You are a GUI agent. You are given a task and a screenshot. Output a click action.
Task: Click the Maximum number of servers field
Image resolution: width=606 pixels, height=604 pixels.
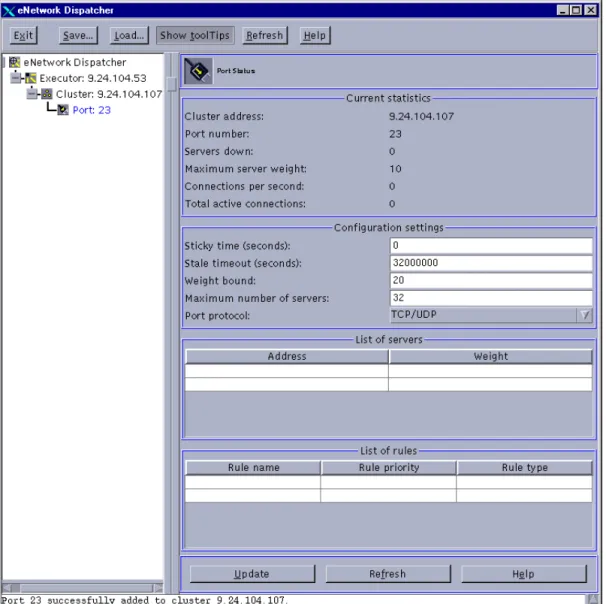(491, 298)
